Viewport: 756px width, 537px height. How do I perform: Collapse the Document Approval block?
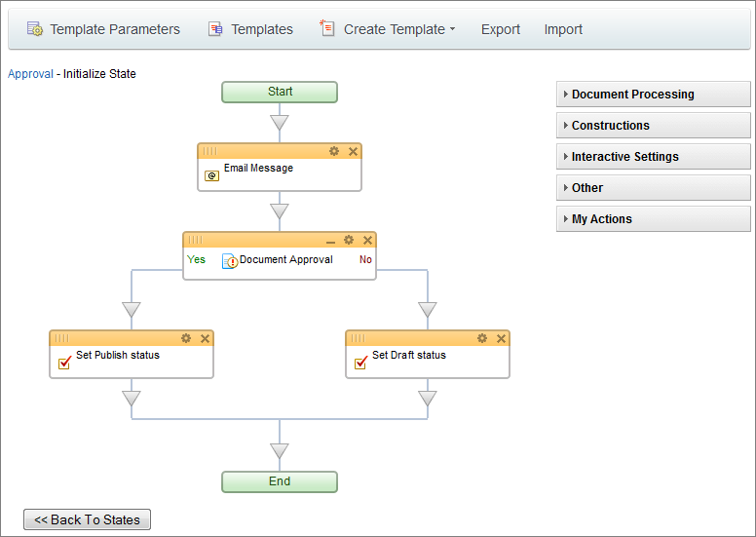(330, 240)
